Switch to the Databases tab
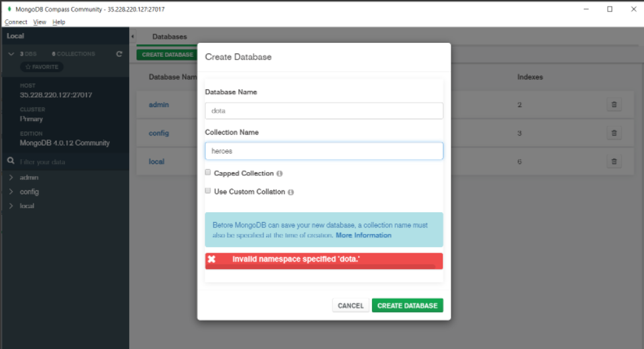The width and height of the screenshot is (644, 349). pos(169,36)
